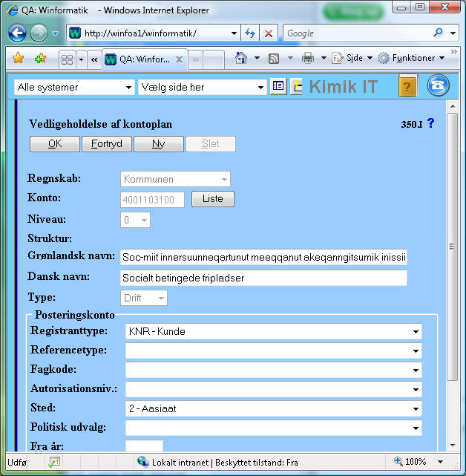This screenshot has height=476, width=466.
Task: Close the QA: Winfor... tab
Action: point(180,59)
